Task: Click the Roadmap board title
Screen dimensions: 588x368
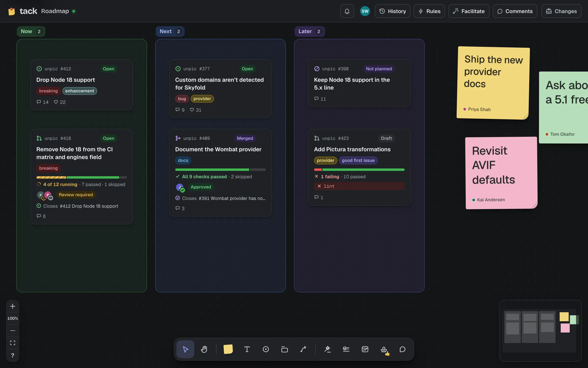Action: pyautogui.click(x=55, y=11)
